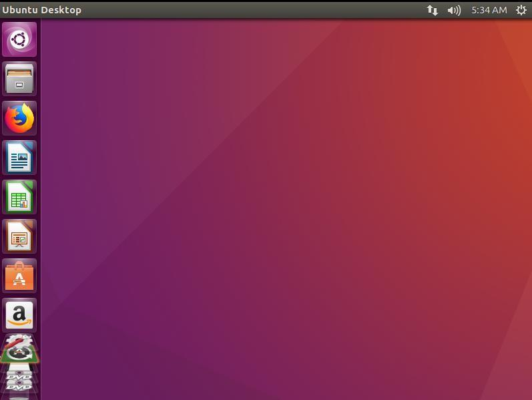Viewport: 532px width, 400px height.
Task: Click the Ubuntu Desktop title text
Action: pos(42,10)
